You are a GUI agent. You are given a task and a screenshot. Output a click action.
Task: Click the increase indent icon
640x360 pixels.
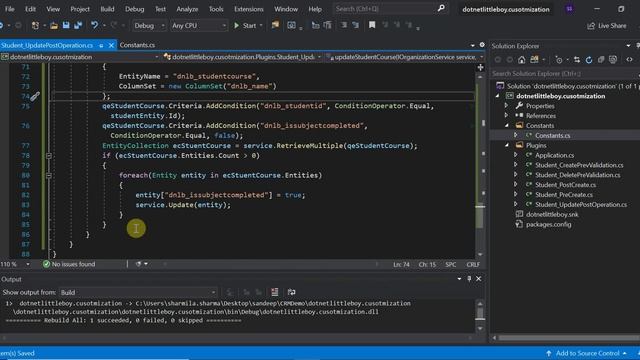coord(356,25)
